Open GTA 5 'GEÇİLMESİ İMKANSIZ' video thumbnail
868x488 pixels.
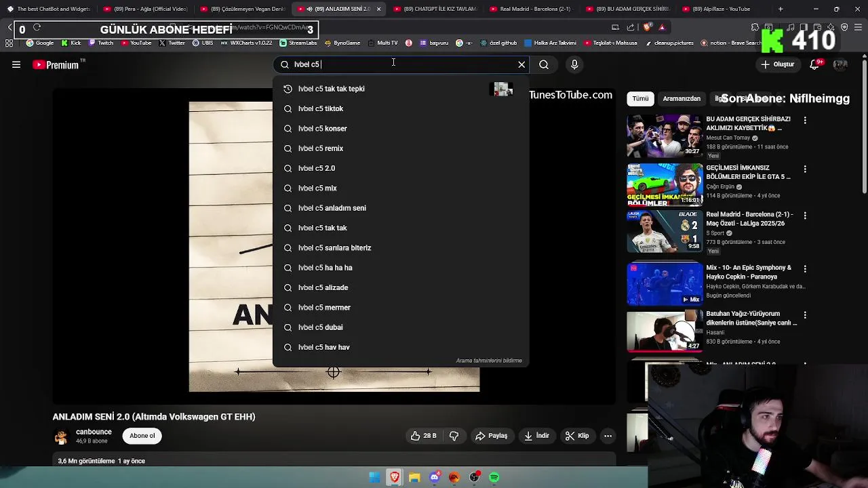click(x=665, y=184)
